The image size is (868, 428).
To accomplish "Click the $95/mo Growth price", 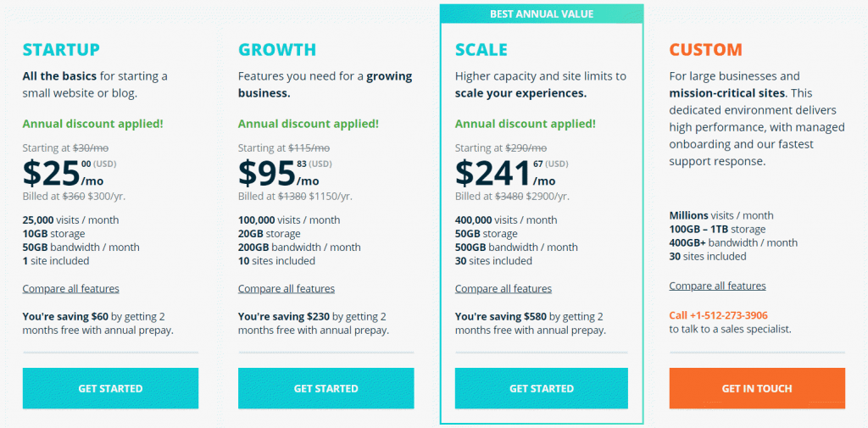I will (279, 173).
